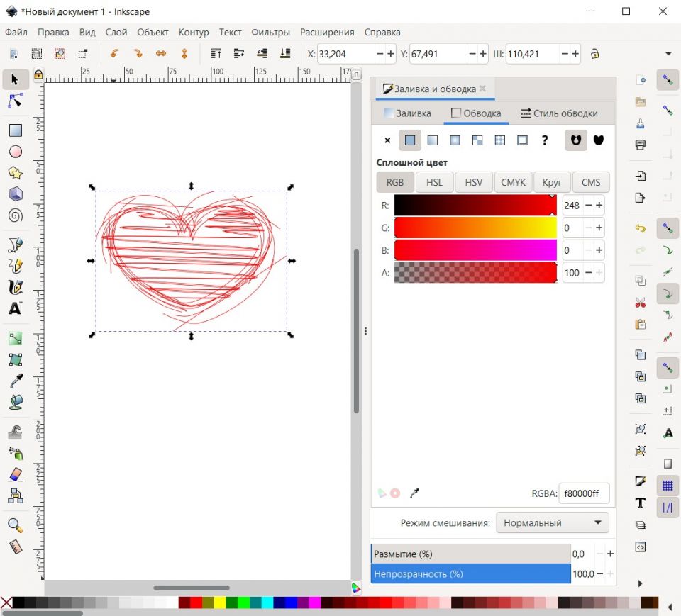The height and width of the screenshot is (616, 681).
Task: Activate the Text tool in toolbox
Action: pos(15,309)
